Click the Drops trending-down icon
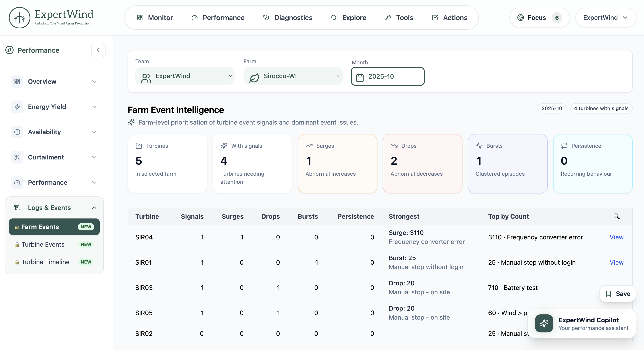This screenshot has height=350, width=644. point(394,146)
